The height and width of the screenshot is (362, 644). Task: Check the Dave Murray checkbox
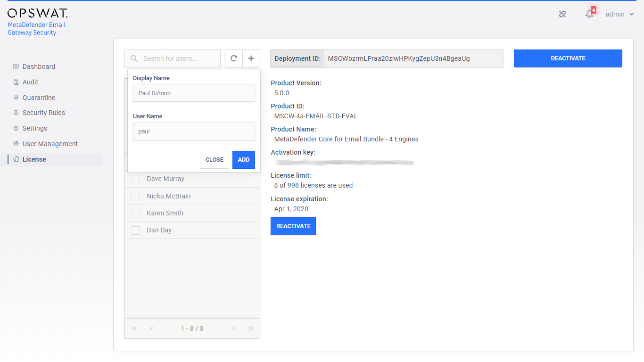[x=136, y=179]
